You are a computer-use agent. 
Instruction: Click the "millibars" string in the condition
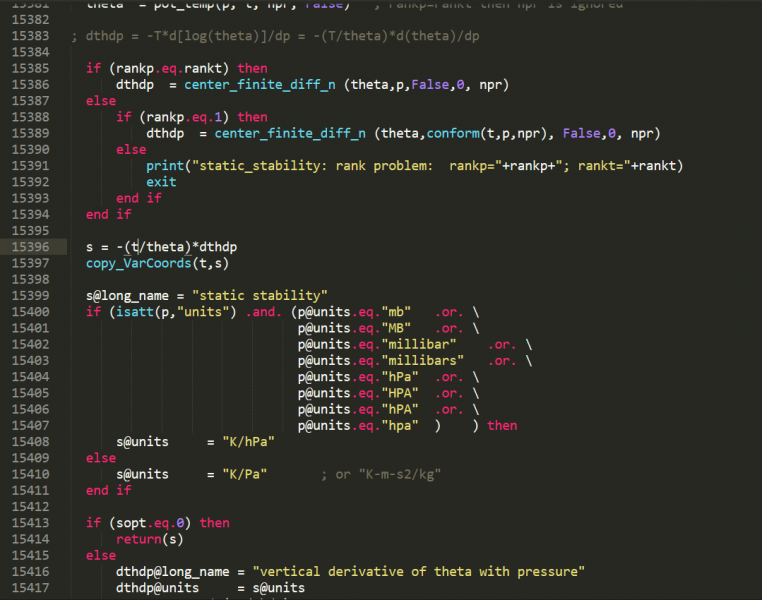click(422, 360)
